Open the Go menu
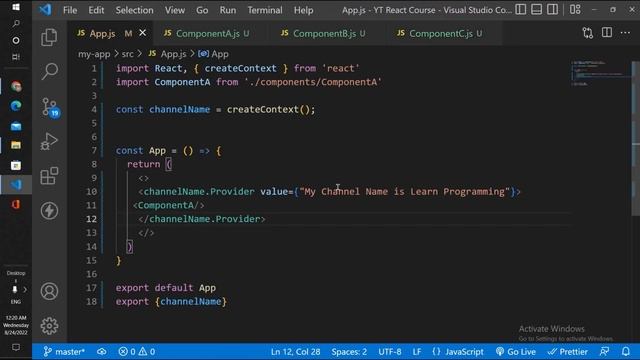Viewport: 640px width, 360px height. pyautogui.click(x=202, y=10)
